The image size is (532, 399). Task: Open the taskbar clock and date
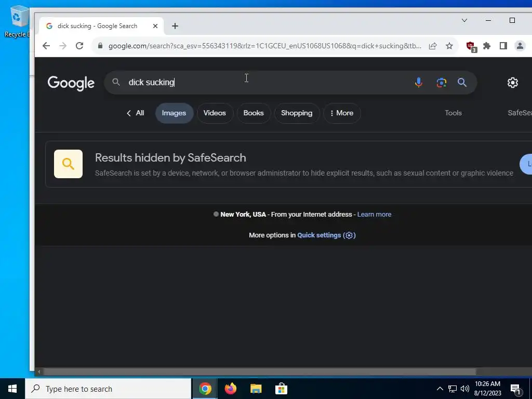point(487,389)
